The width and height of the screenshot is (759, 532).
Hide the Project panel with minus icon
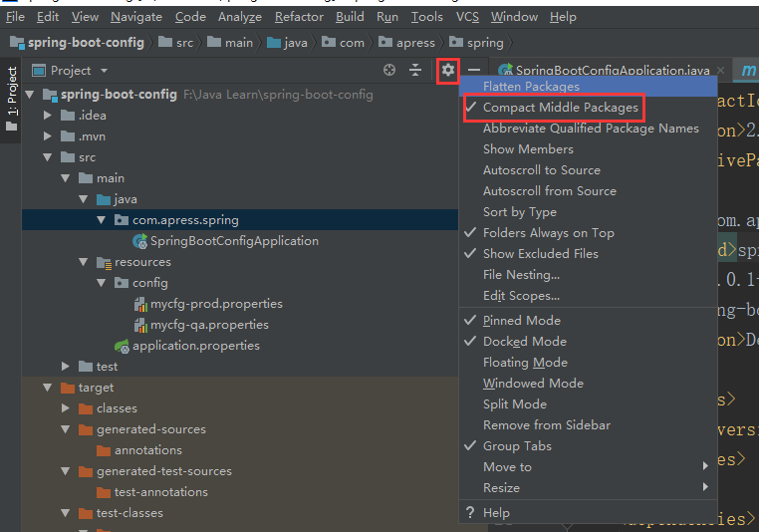[474, 71]
